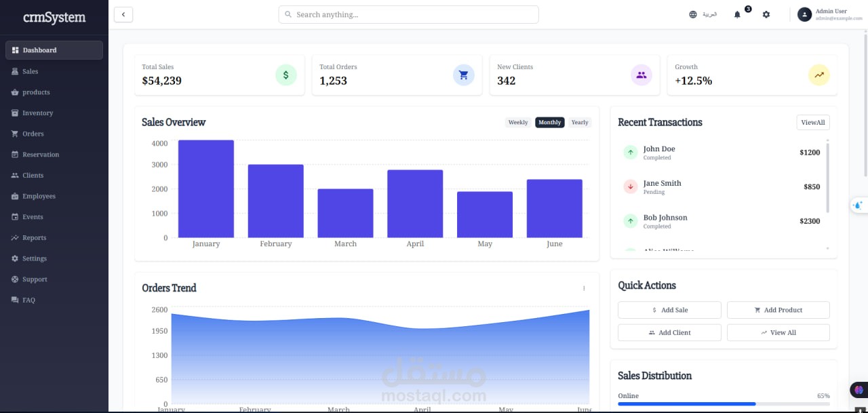Viewport: 868px width, 413px height.
Task: Click the January bar in Sales Overview
Action: [206, 189]
